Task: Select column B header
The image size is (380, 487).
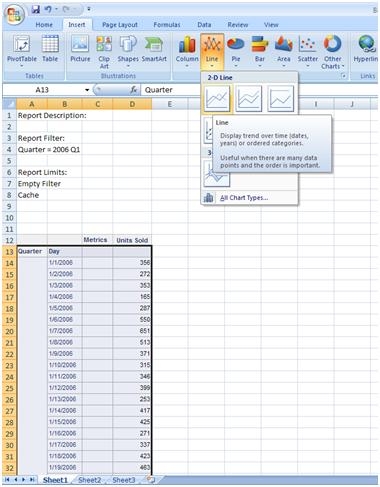Action: [x=65, y=104]
